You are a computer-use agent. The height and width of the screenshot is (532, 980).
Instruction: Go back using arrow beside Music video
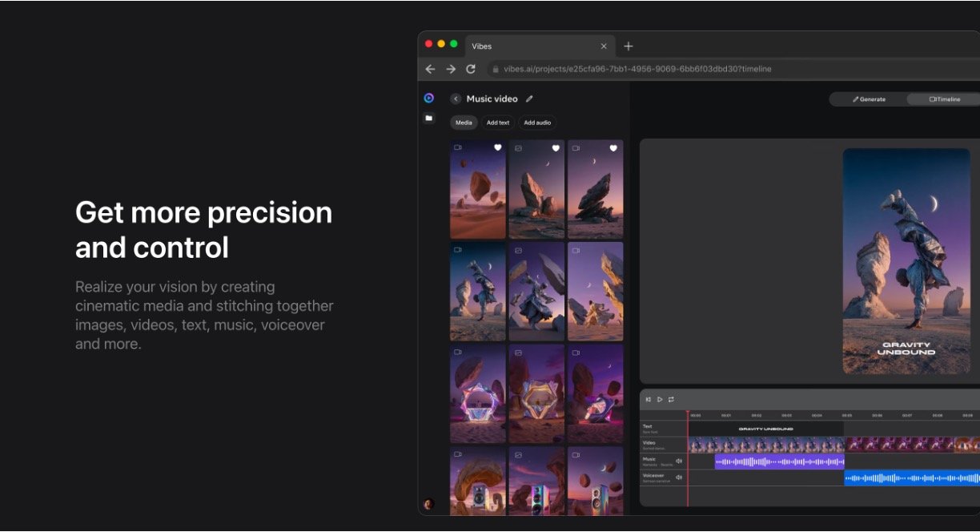tap(456, 99)
